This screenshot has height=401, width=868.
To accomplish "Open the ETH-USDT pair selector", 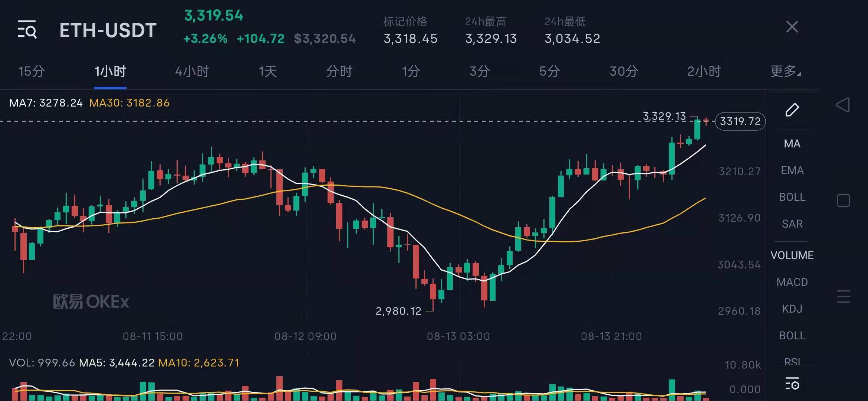I will click(x=108, y=30).
